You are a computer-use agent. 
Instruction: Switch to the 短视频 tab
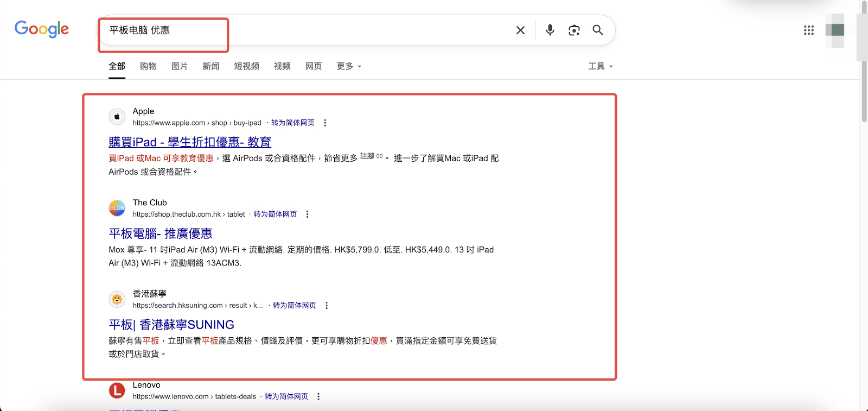click(x=247, y=66)
